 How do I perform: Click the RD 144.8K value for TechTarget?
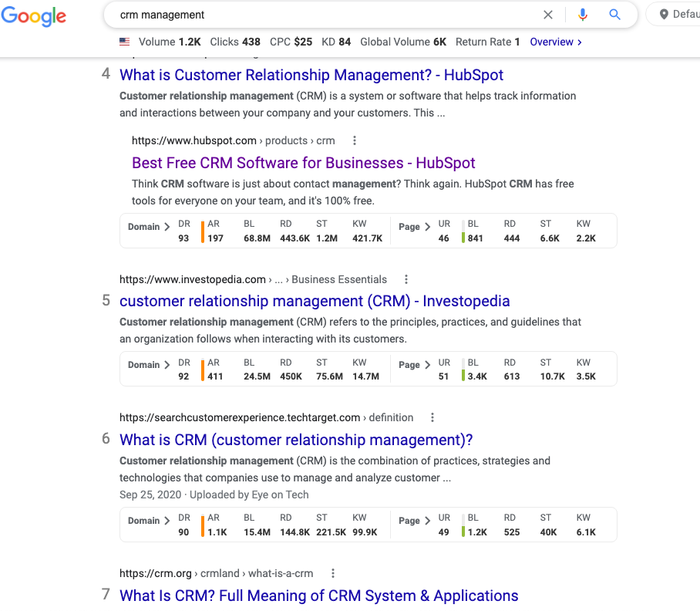[x=294, y=532]
